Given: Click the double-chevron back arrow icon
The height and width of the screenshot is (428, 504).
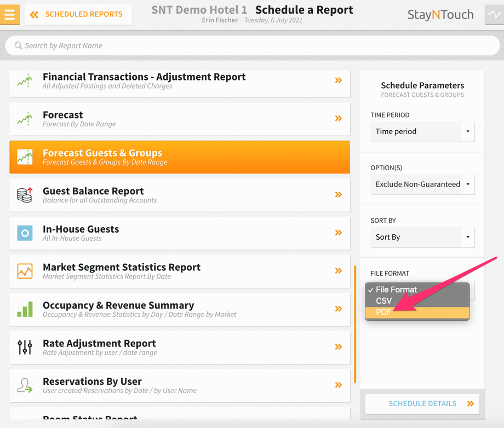Looking at the screenshot, I should (34, 14).
